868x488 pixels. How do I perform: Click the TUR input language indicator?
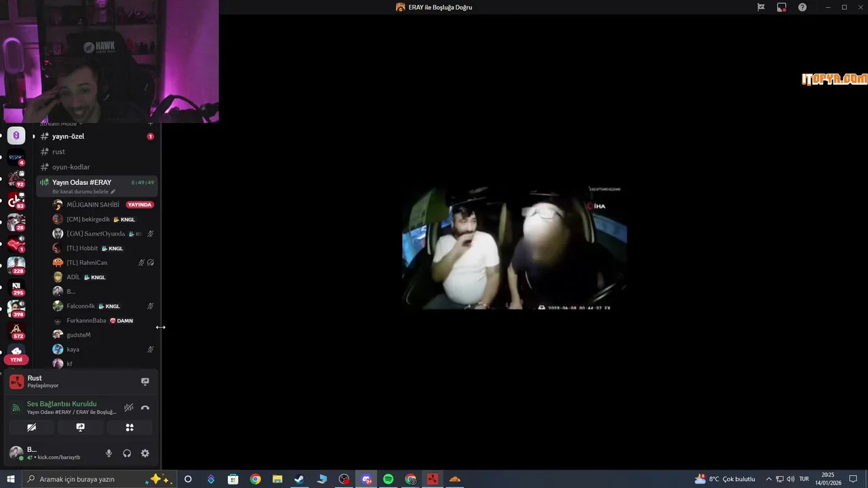[804, 479]
